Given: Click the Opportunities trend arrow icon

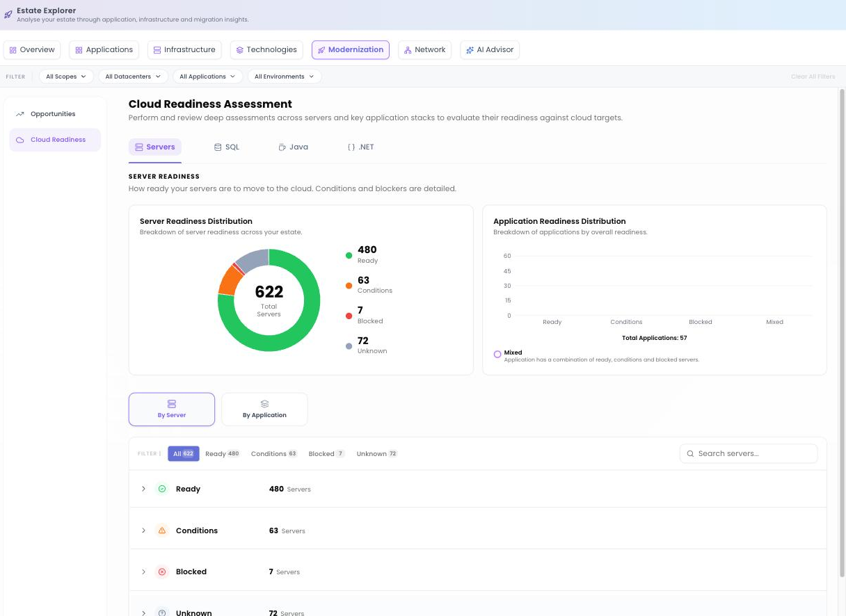Looking at the screenshot, I should tap(20, 114).
